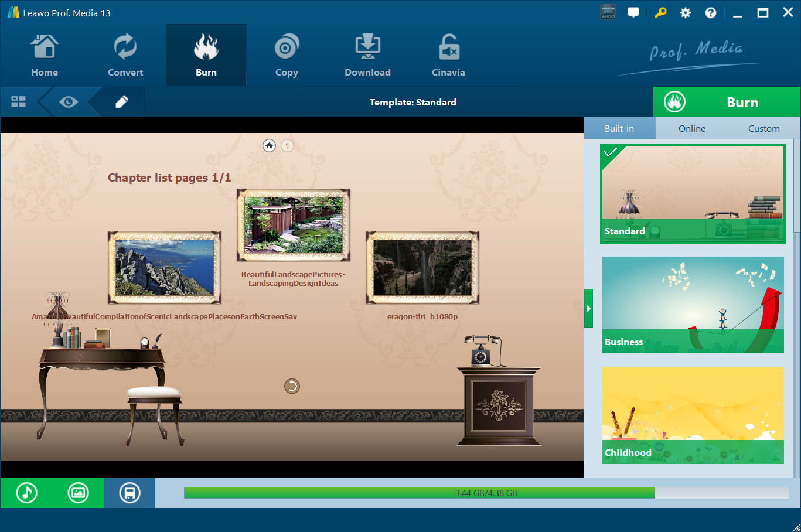Open the Download module
The image size is (801, 532).
(x=367, y=56)
